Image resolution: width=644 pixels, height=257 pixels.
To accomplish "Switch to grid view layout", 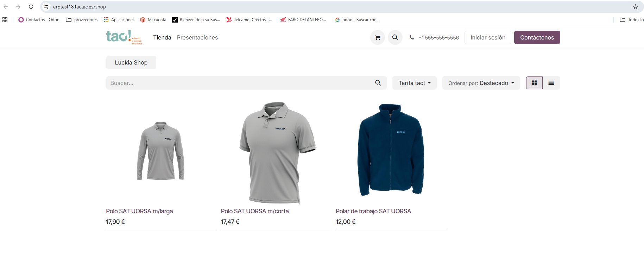I will [534, 83].
